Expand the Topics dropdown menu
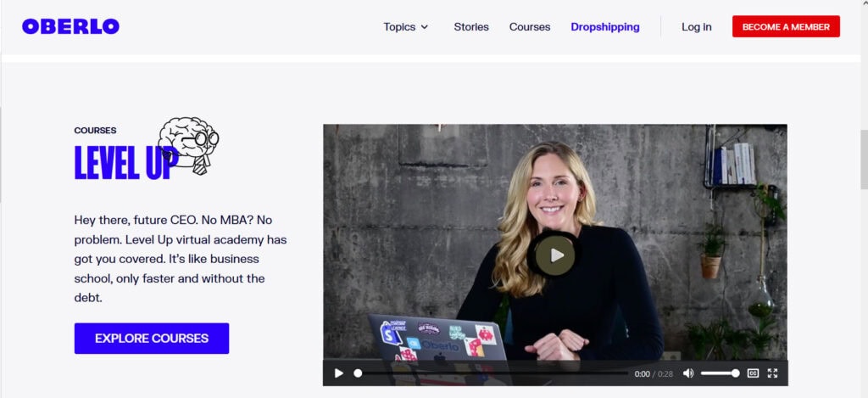This screenshot has width=868, height=398. tap(399, 26)
